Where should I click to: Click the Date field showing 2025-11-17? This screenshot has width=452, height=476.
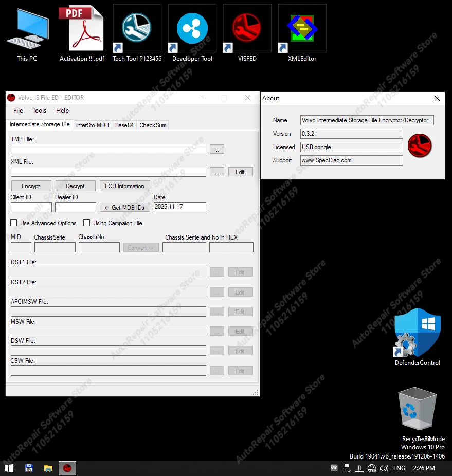(180, 207)
